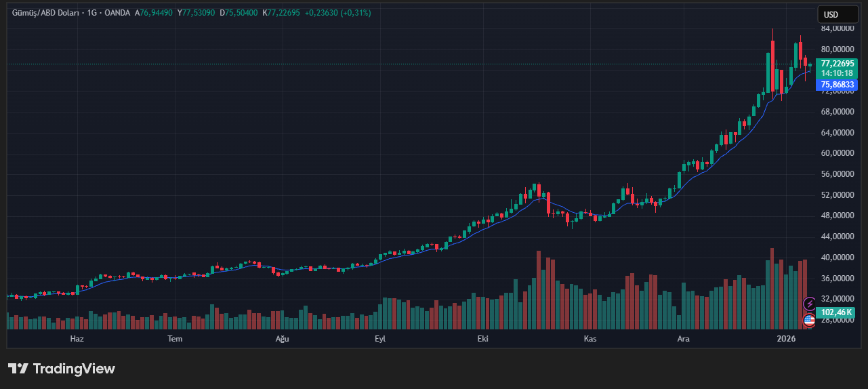The image size is (868, 389).
Task: Click the US flag economic event icon
Action: pos(809,321)
